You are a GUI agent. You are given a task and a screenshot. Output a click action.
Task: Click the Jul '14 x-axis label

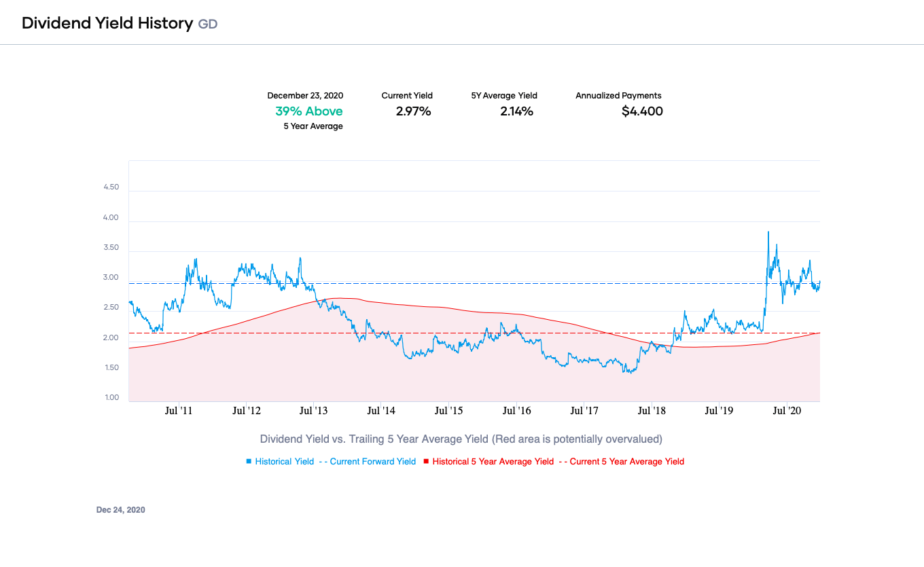(381, 411)
